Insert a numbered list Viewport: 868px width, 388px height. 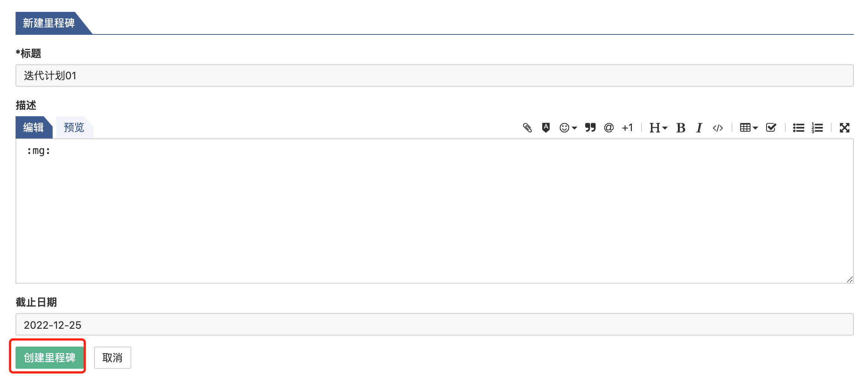(817, 128)
